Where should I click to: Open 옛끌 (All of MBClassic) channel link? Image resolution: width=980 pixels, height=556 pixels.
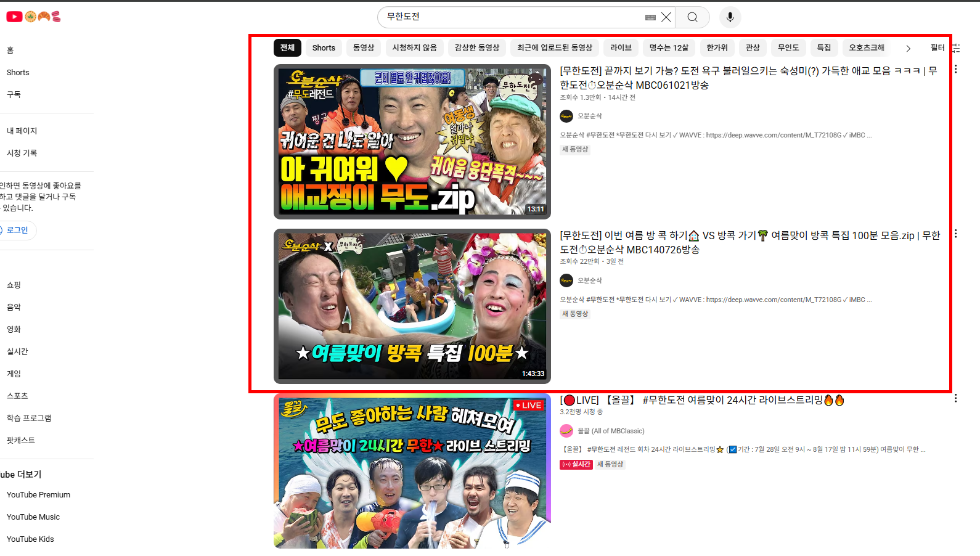coord(611,431)
